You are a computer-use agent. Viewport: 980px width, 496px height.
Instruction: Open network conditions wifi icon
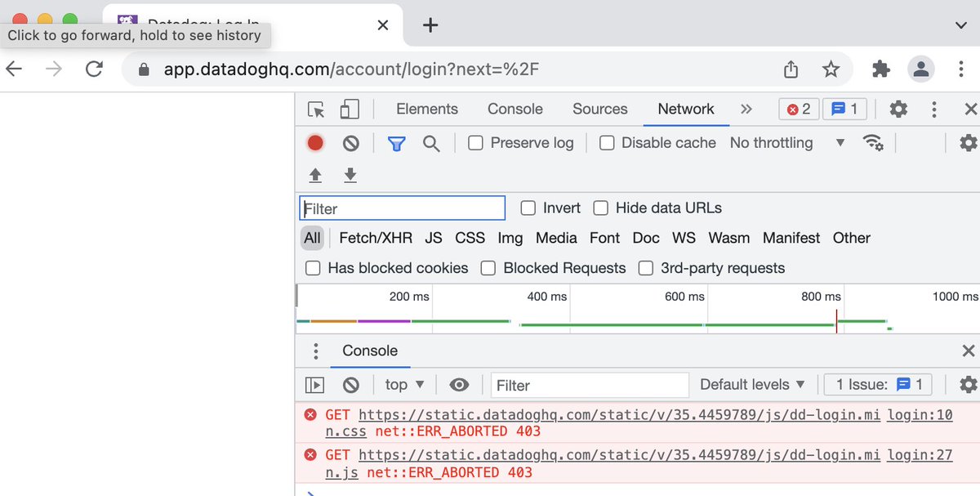click(873, 143)
